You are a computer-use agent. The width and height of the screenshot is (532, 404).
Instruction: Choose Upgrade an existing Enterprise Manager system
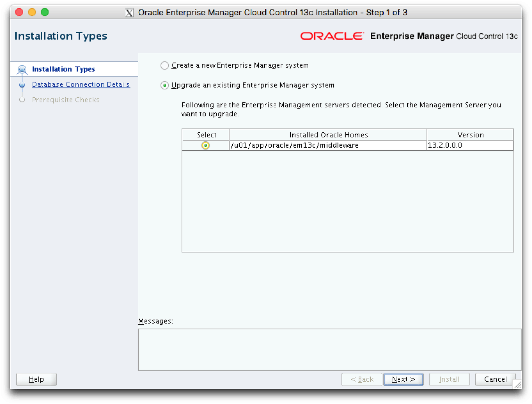click(x=165, y=85)
